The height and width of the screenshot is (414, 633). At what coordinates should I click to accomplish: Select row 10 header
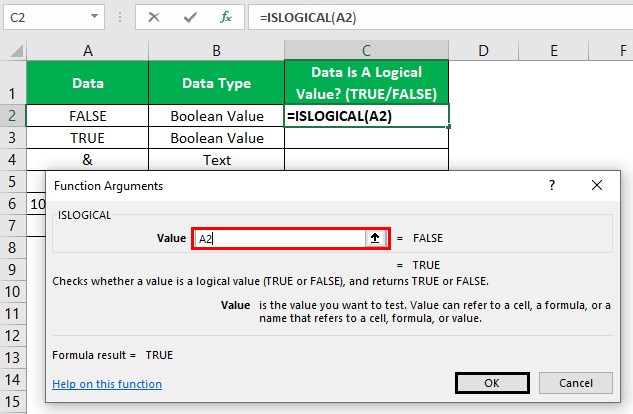[x=13, y=291]
